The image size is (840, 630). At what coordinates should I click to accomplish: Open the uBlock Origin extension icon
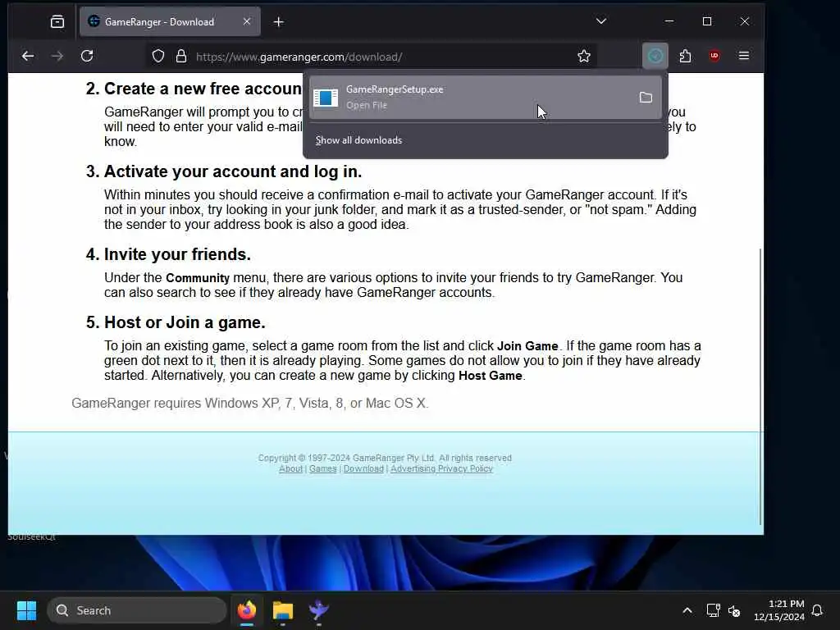[714, 56]
